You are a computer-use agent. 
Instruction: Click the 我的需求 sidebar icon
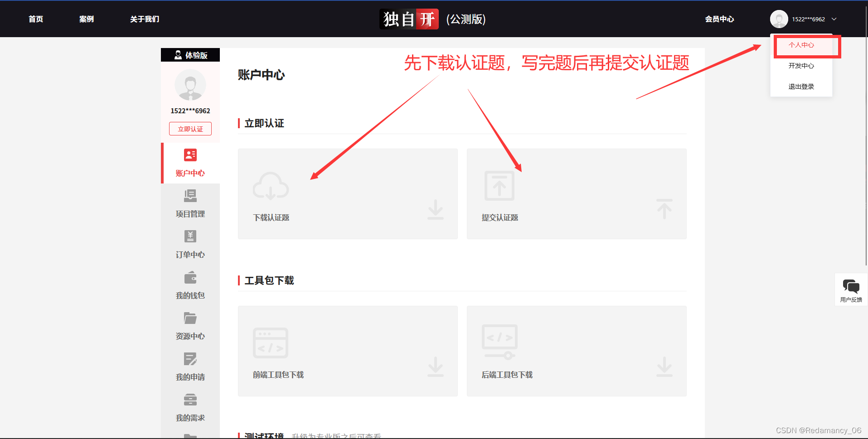tap(190, 400)
